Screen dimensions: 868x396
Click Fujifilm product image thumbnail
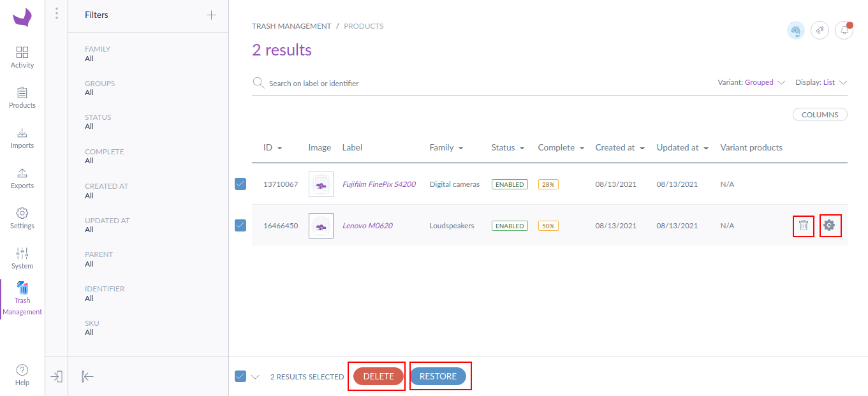[321, 184]
